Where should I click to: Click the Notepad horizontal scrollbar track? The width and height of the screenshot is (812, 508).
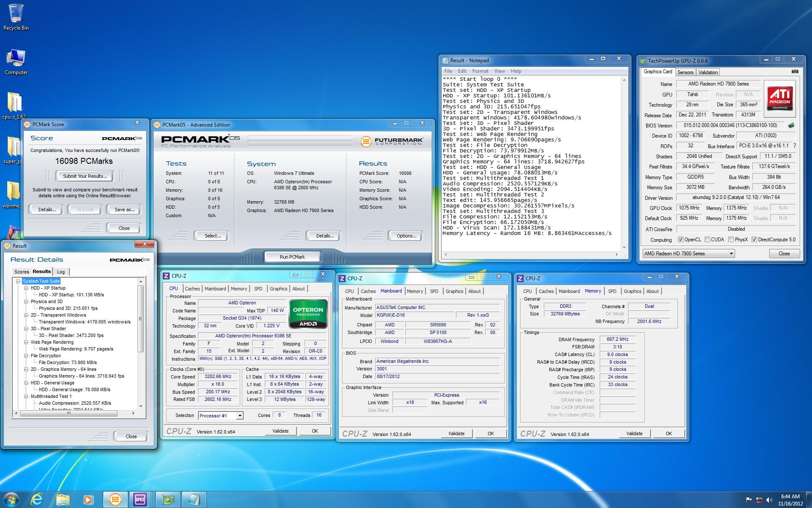531,254
